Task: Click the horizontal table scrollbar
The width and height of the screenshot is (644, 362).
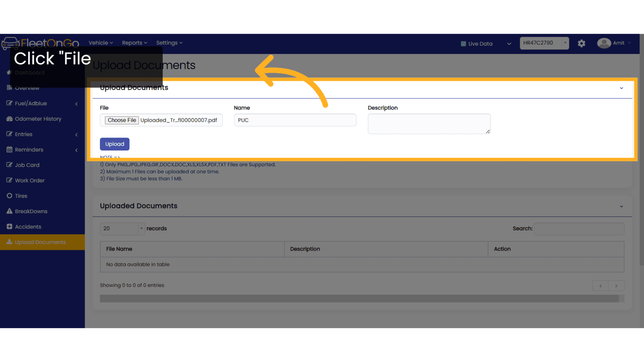Action: coord(359,298)
